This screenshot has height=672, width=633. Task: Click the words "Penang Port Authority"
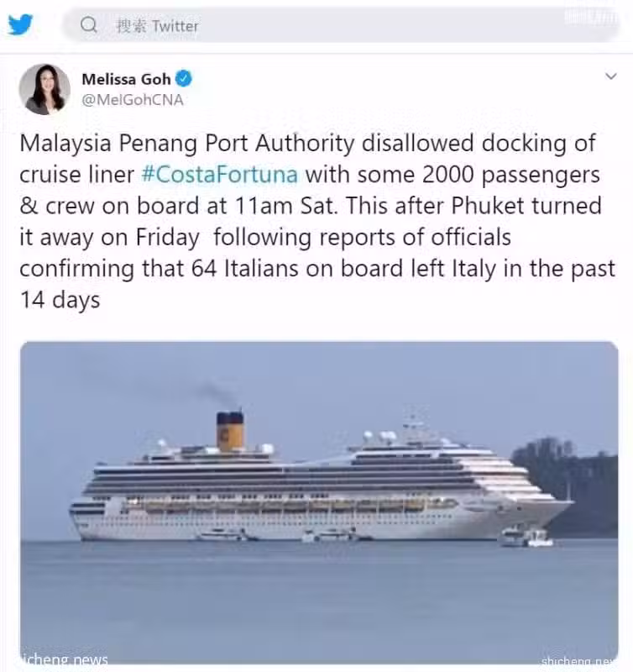pos(237,143)
